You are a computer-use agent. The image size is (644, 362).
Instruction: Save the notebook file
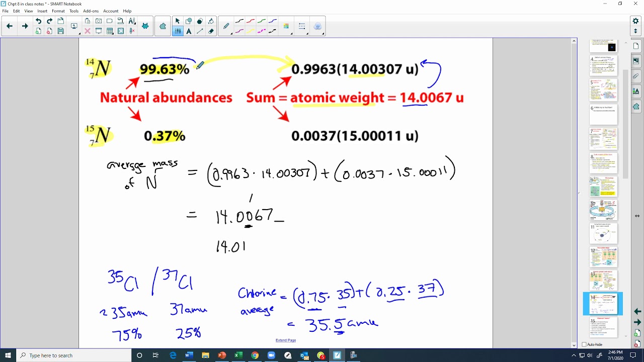coord(60,31)
